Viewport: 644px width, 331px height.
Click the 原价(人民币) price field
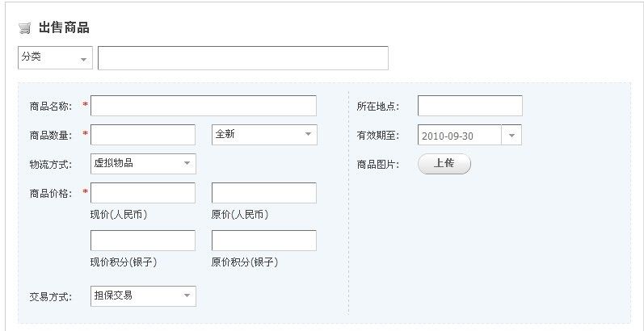[x=264, y=193]
